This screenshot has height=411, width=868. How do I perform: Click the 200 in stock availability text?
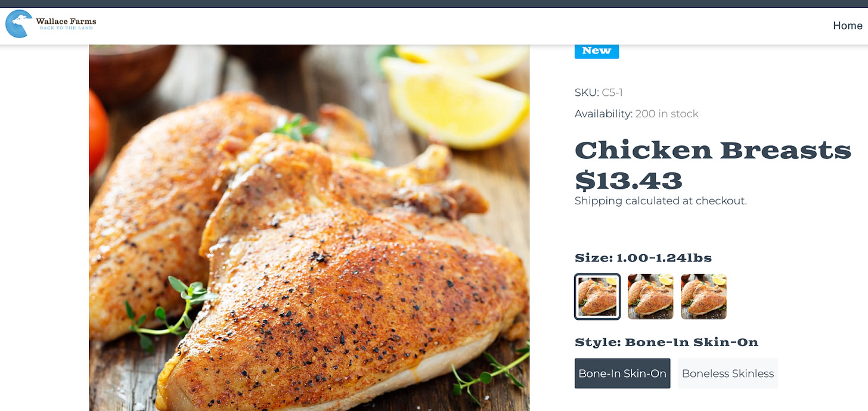point(667,114)
